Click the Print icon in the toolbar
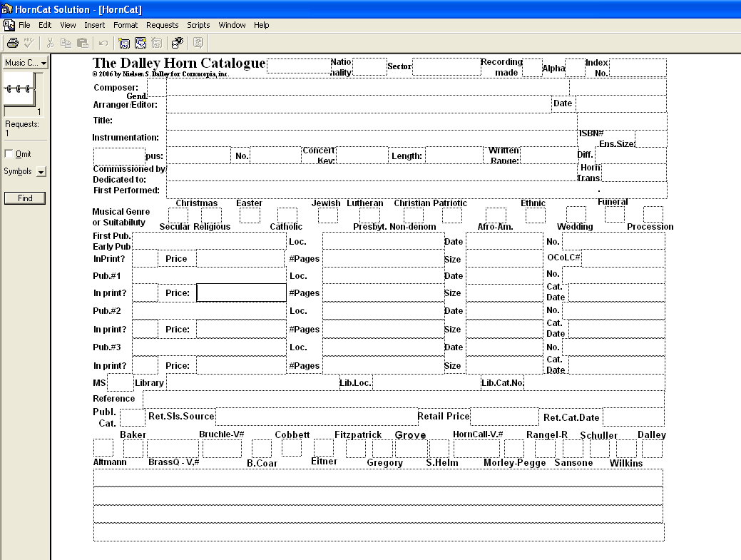The height and width of the screenshot is (560, 741). point(12,43)
